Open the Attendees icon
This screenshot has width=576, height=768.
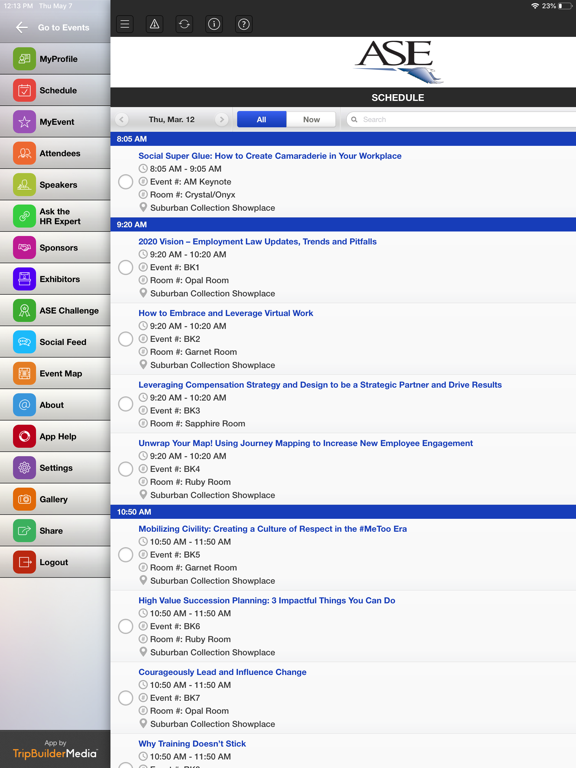pos(24,153)
